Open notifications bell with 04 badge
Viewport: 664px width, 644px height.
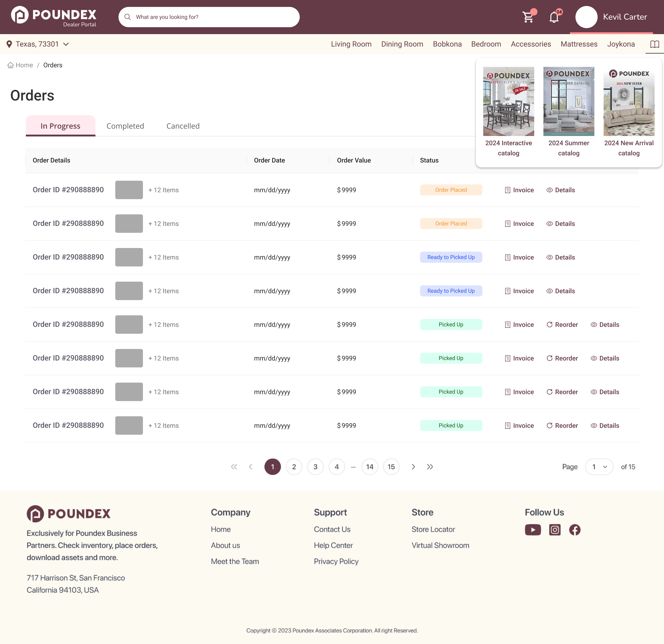pyautogui.click(x=554, y=17)
